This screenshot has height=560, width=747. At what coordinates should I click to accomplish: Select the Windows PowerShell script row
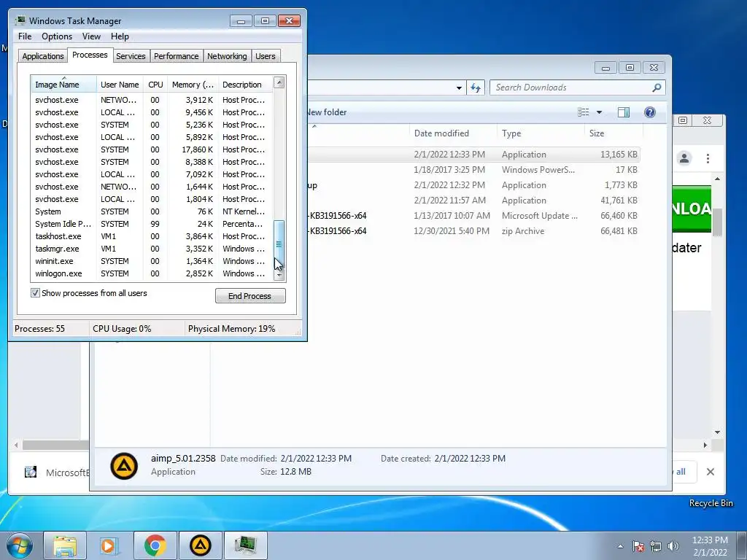pyautogui.click(x=473, y=169)
